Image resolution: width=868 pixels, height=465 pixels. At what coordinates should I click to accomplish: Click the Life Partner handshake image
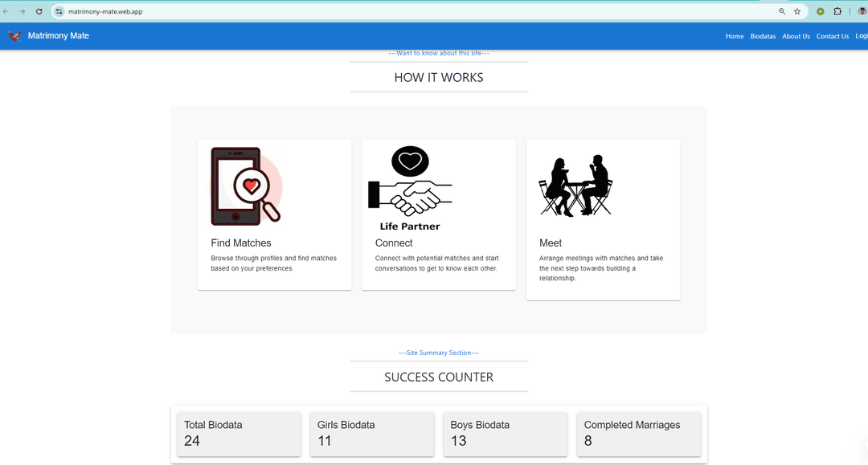[x=410, y=189]
